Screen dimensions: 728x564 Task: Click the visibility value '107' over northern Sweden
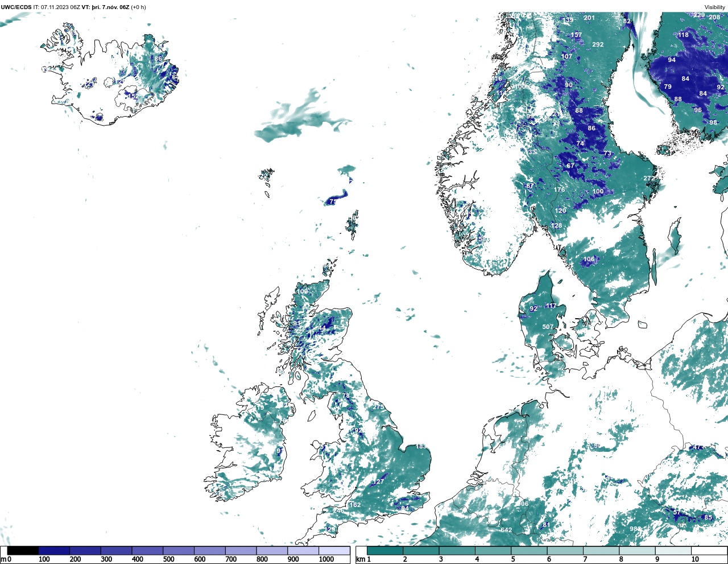pyautogui.click(x=567, y=56)
